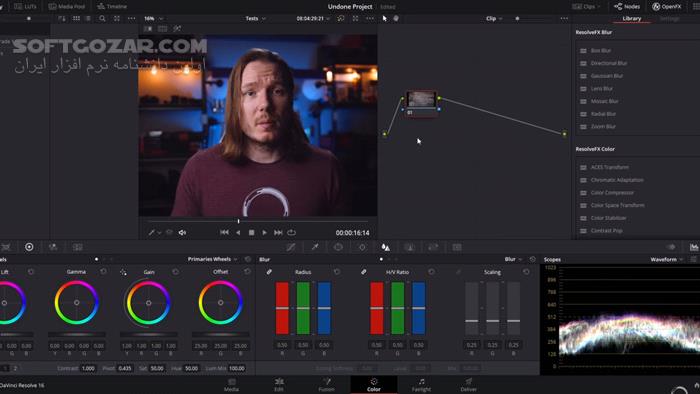
Task: Toggle the Radius channel link icon
Action: click(269, 272)
